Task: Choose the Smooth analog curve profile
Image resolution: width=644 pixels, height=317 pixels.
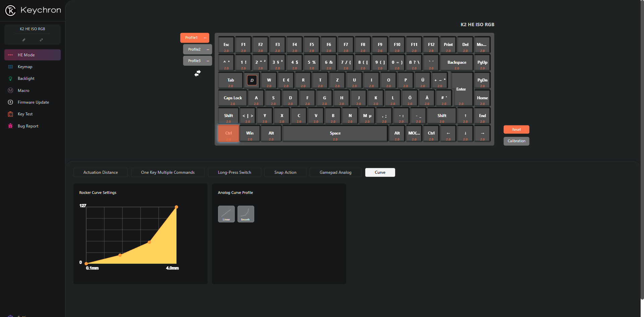Action: (246, 214)
